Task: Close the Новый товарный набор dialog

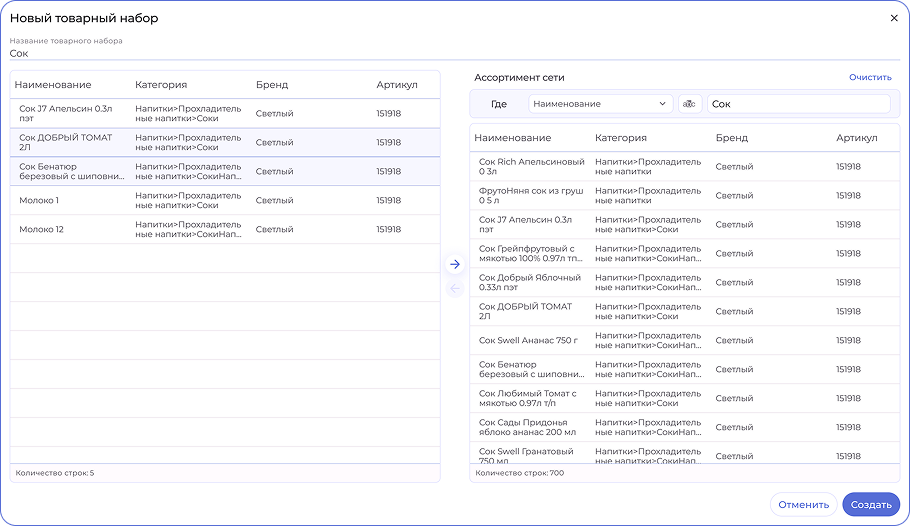Action: [894, 18]
